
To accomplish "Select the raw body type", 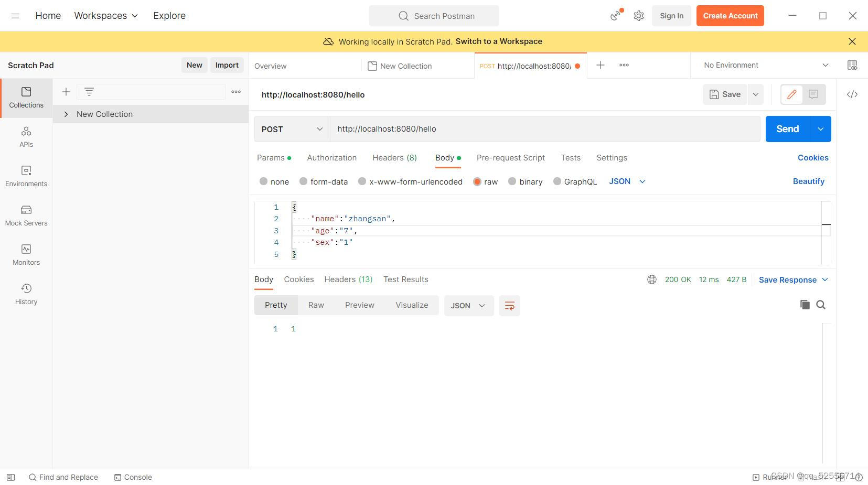I will (x=477, y=181).
